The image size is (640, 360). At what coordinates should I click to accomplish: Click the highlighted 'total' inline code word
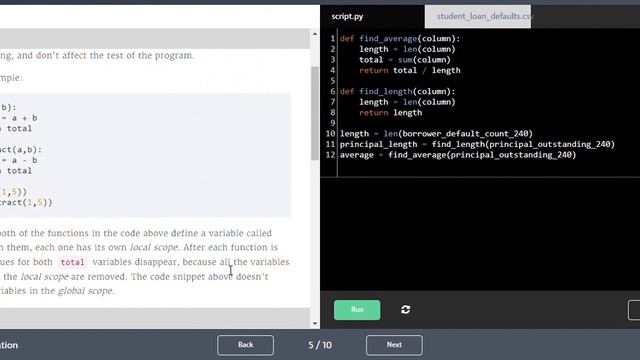72,262
